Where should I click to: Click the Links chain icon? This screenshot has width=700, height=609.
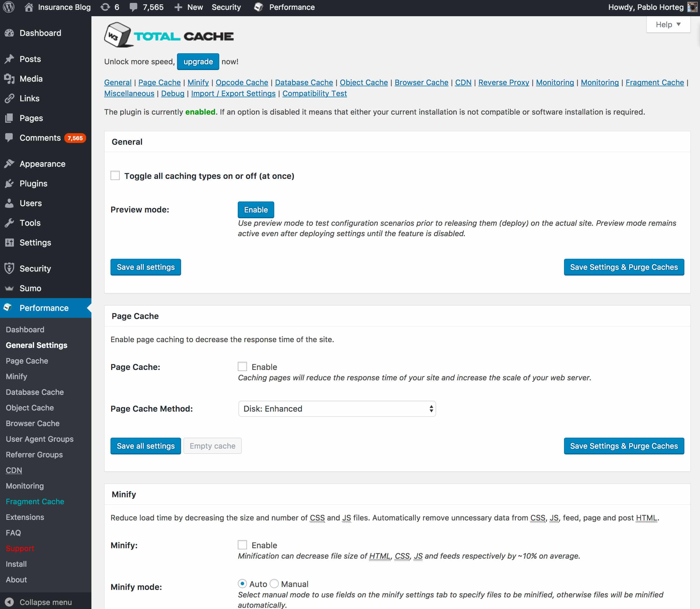point(10,98)
